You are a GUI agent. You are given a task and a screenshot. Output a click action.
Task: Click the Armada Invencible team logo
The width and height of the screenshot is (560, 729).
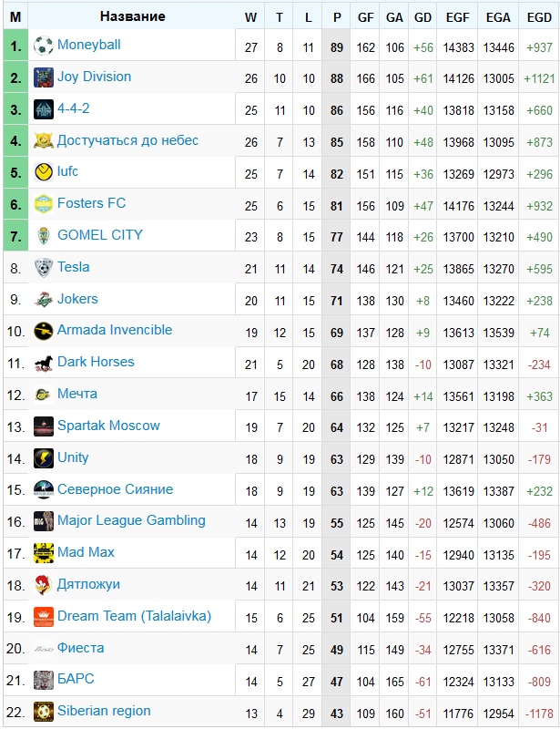pos(44,331)
